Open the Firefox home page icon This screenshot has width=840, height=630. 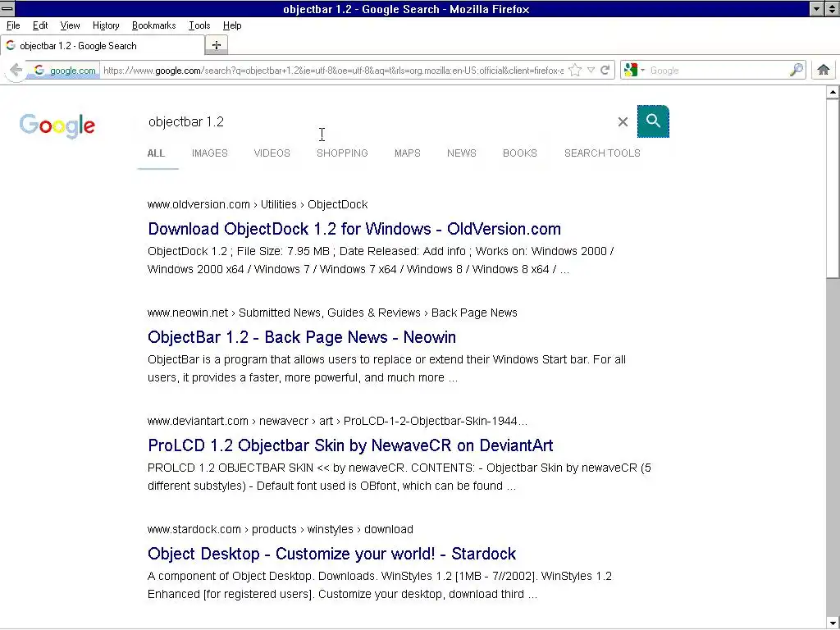tap(824, 70)
